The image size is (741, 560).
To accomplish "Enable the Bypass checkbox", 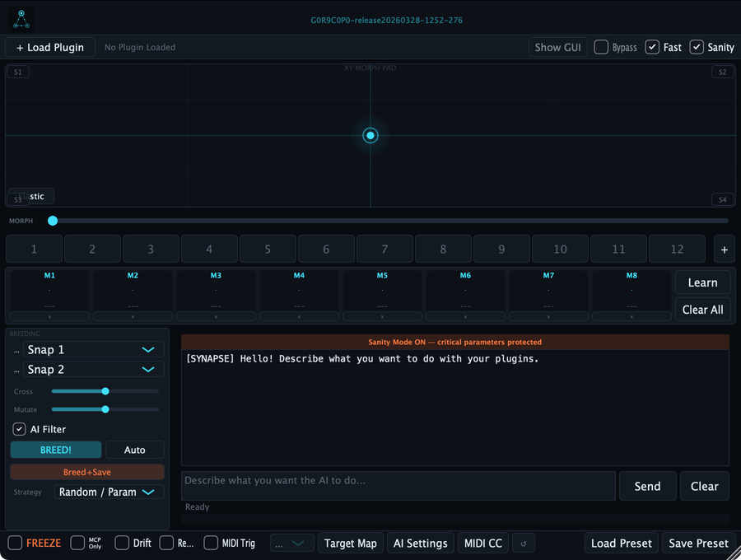I will [x=601, y=47].
